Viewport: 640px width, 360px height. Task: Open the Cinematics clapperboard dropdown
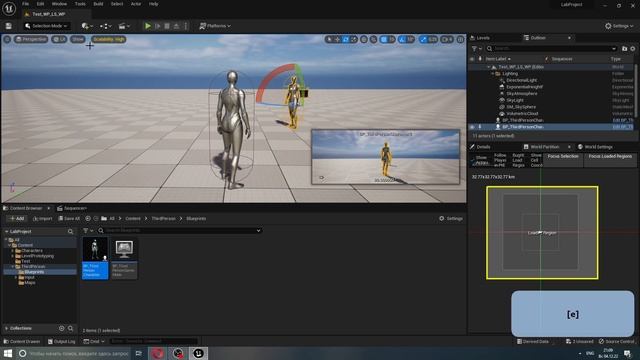click(x=124, y=26)
